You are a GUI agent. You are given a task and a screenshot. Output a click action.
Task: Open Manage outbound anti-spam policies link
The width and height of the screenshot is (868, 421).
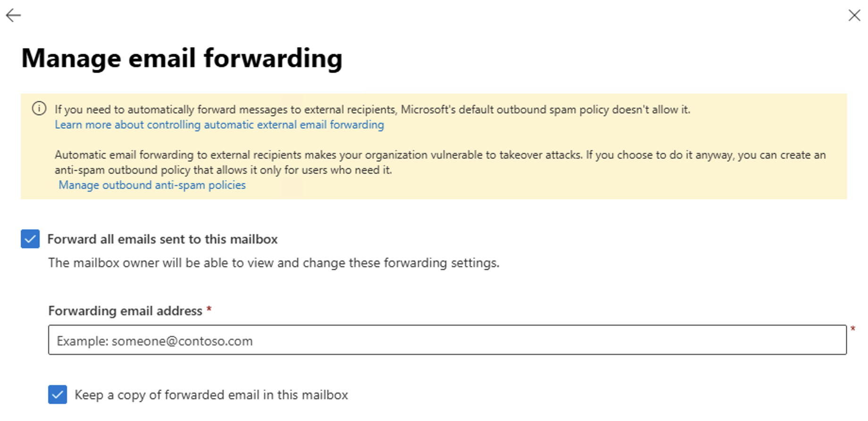[152, 185]
